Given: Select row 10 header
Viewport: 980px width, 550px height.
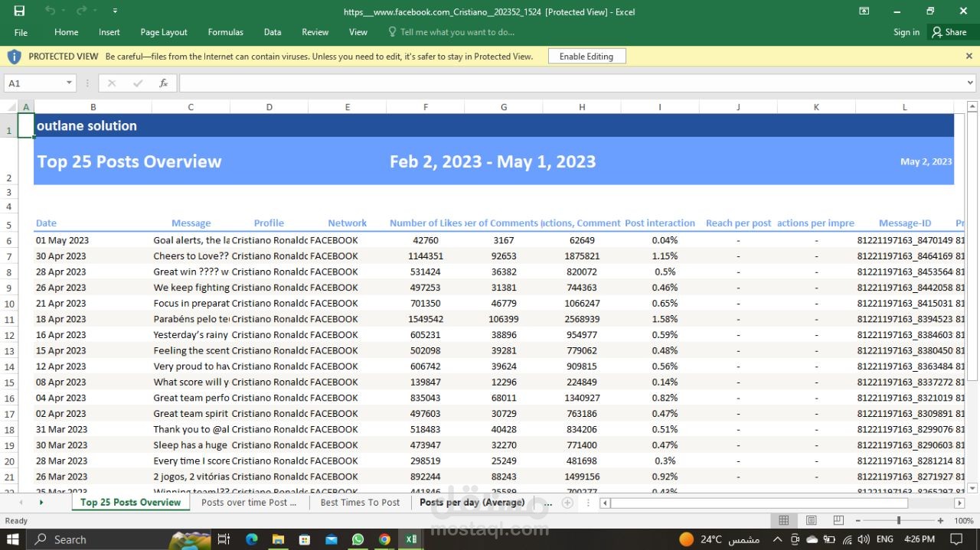Looking at the screenshot, I should coord(9,304).
